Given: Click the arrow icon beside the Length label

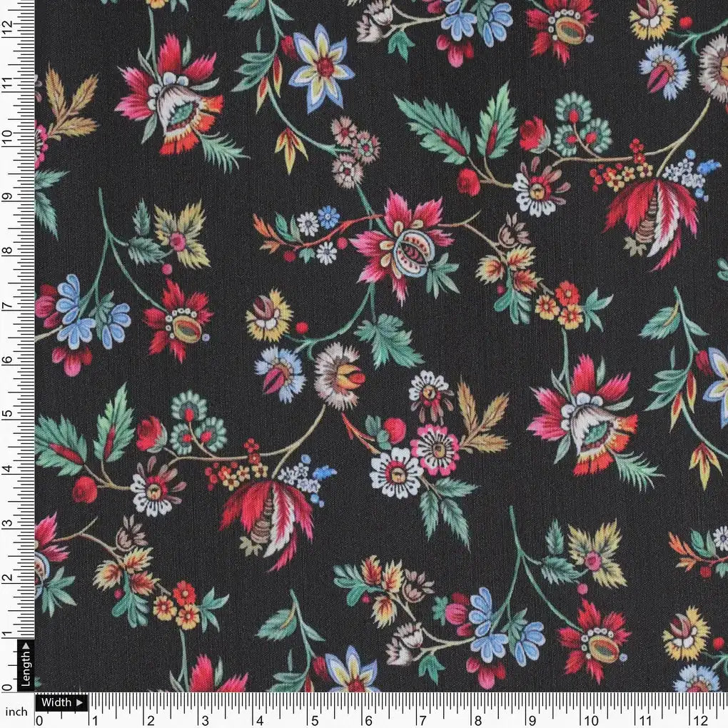Looking at the screenshot, I should click(26, 647).
